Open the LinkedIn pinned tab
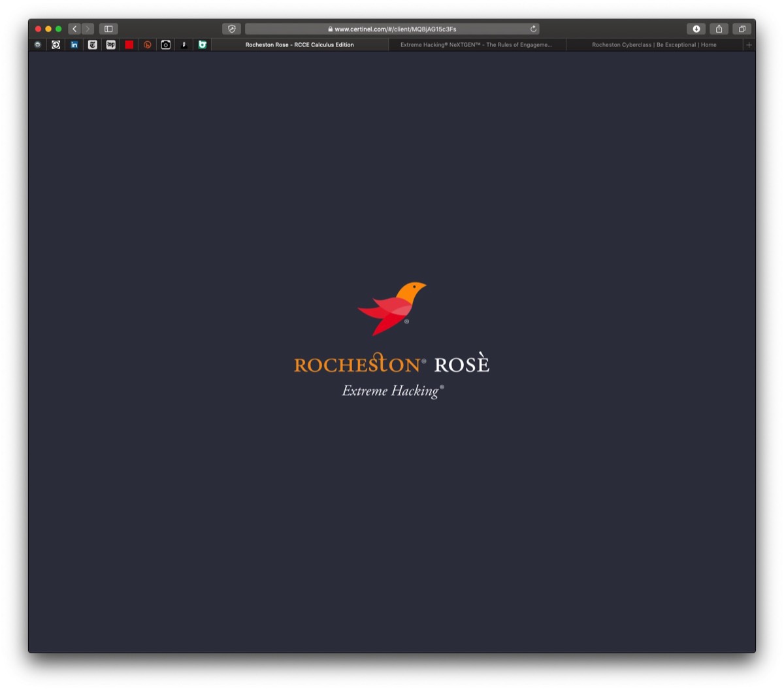This screenshot has width=784, height=690. [74, 45]
